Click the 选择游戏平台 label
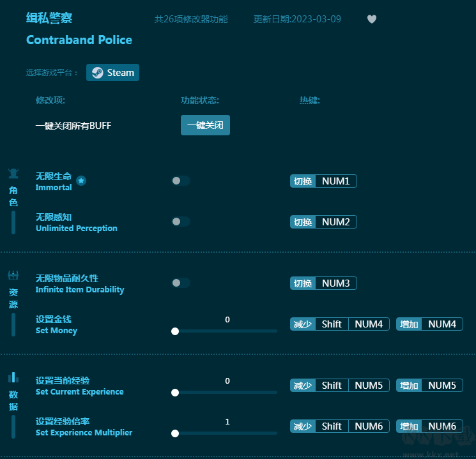Image resolution: width=476 pixels, height=459 pixels. tap(52, 73)
